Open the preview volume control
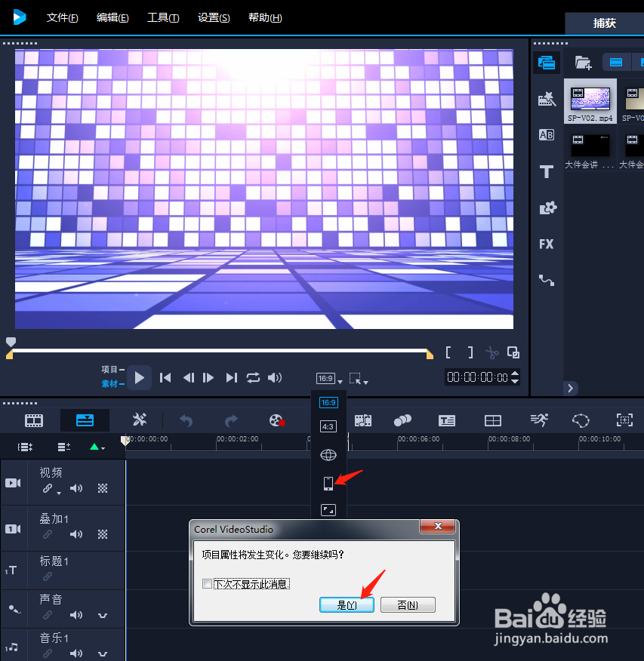 pos(275,378)
